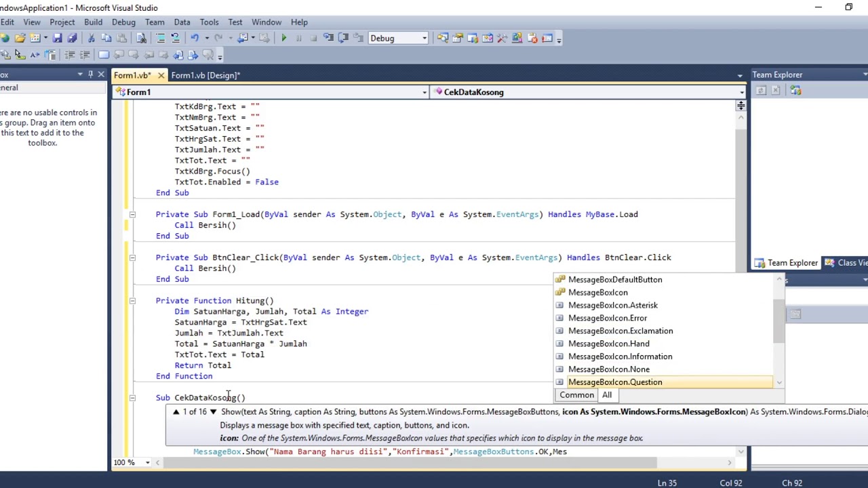Click the Step Over debug icon
The image size is (868, 488).
[342, 39]
